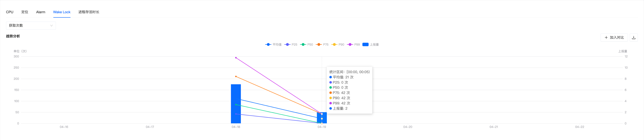Toggle the 上报量 bar legend
The width and height of the screenshot is (644, 140).
tap(370, 45)
